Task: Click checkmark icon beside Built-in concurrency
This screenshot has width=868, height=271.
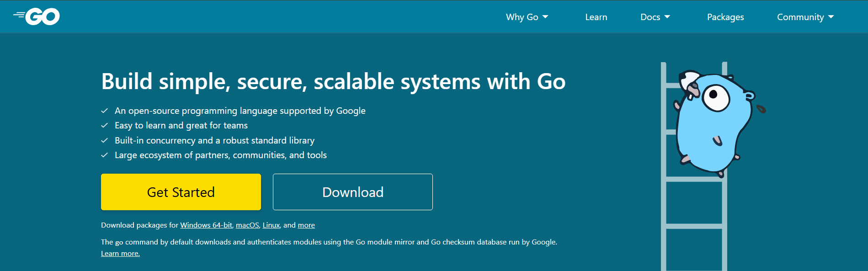Action: (105, 140)
